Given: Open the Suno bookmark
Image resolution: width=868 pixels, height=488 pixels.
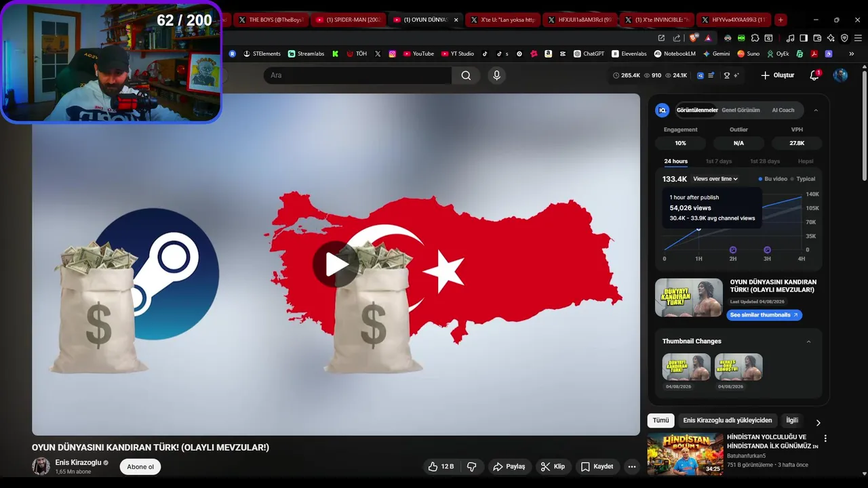Looking at the screenshot, I should [749, 54].
